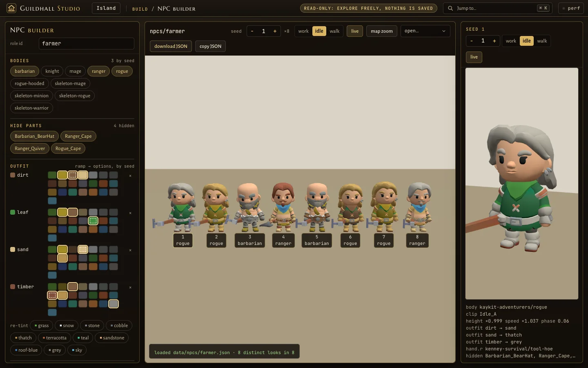The height and width of the screenshot is (368, 588).
Task: Expand the open… dropdown
Action: click(425, 31)
